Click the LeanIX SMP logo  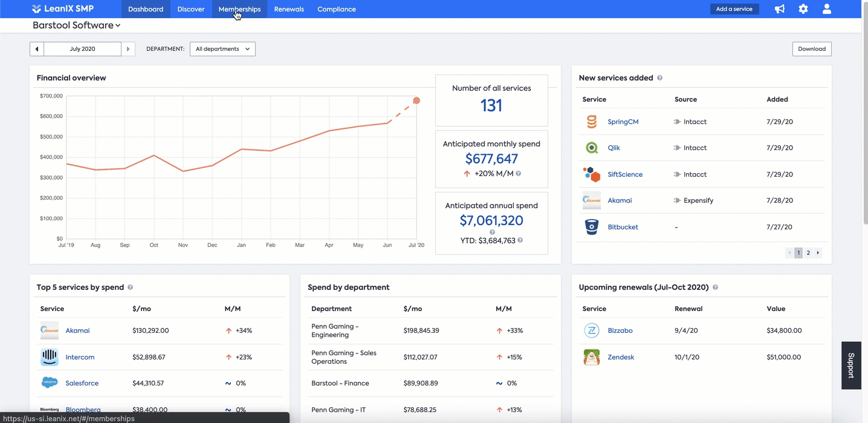click(x=63, y=9)
